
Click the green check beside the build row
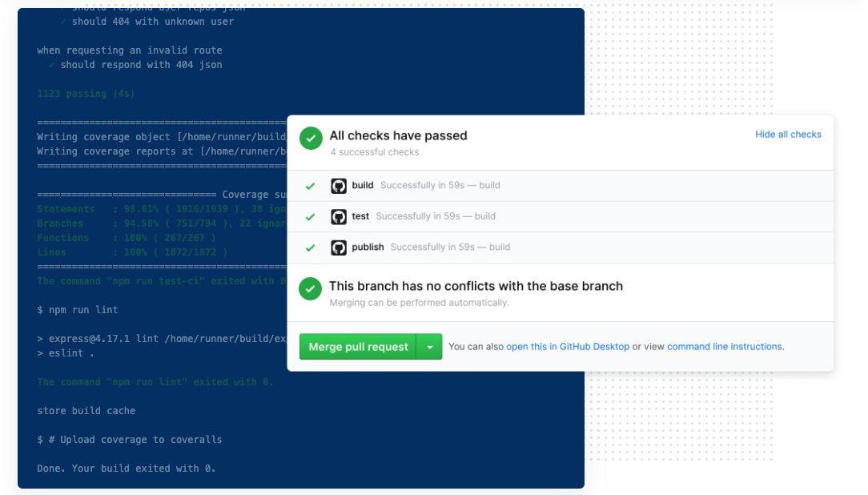point(311,186)
